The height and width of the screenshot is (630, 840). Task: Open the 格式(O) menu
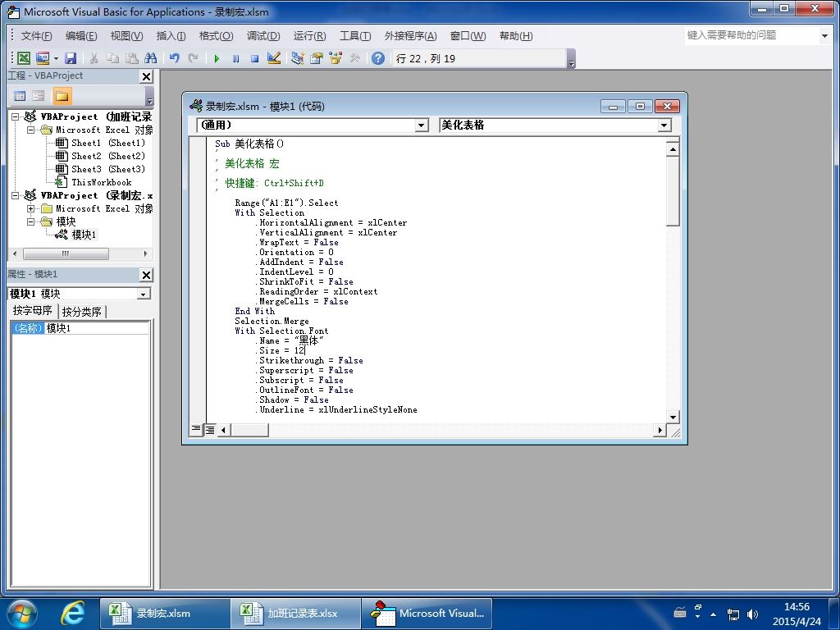click(216, 36)
